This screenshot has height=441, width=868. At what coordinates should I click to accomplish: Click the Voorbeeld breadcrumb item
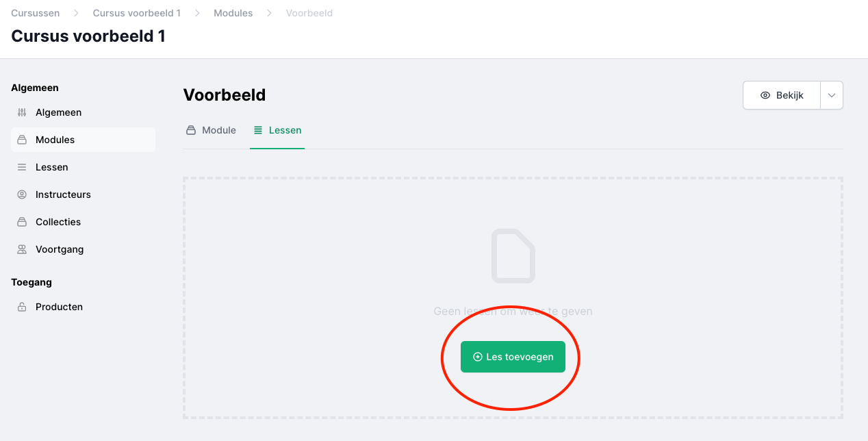pos(309,13)
